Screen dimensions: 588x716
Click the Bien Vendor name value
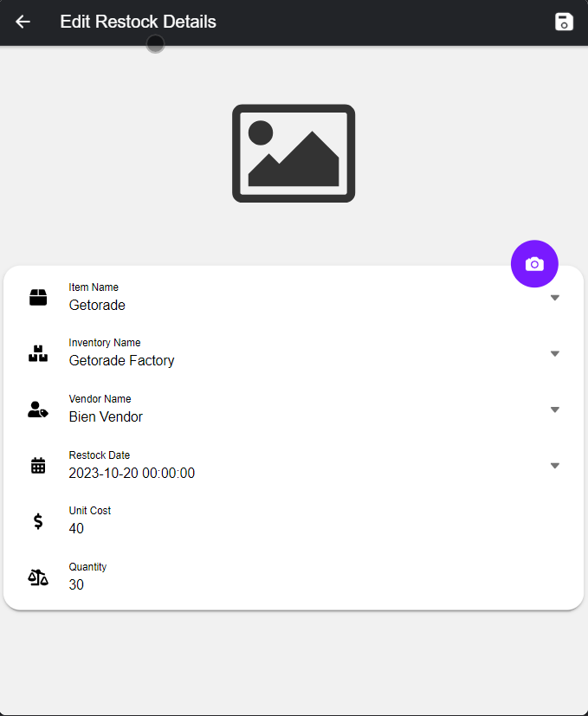click(106, 417)
